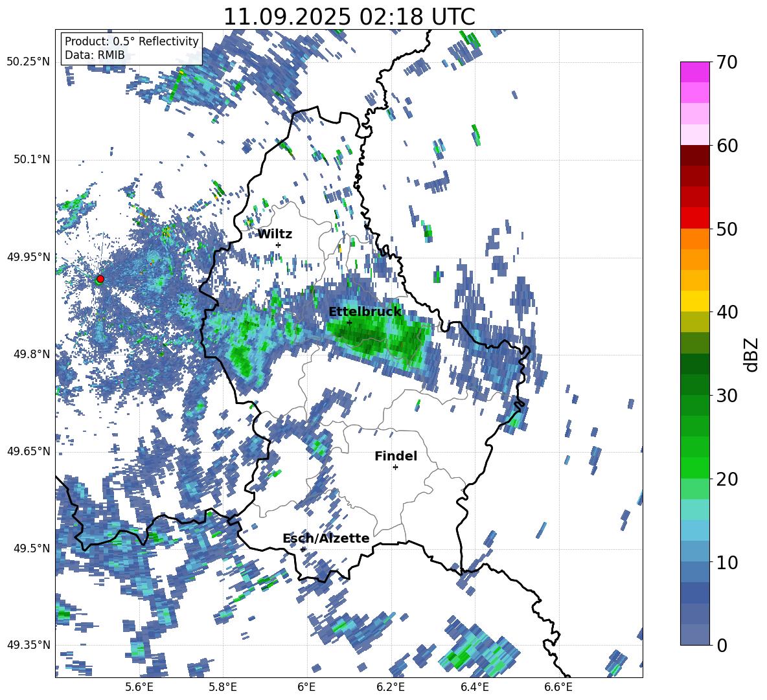
Task: Click the colorbar 30 tick label
Action: click(727, 396)
